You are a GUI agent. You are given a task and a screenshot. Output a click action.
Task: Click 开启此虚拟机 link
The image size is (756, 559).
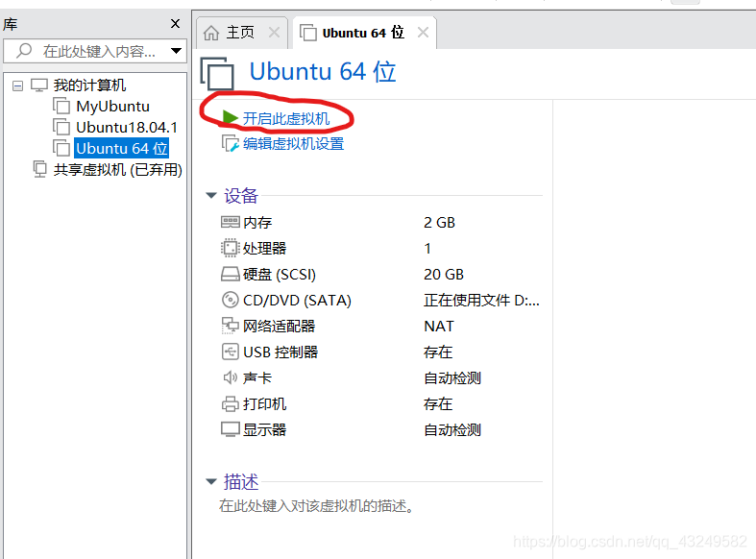[286, 118]
